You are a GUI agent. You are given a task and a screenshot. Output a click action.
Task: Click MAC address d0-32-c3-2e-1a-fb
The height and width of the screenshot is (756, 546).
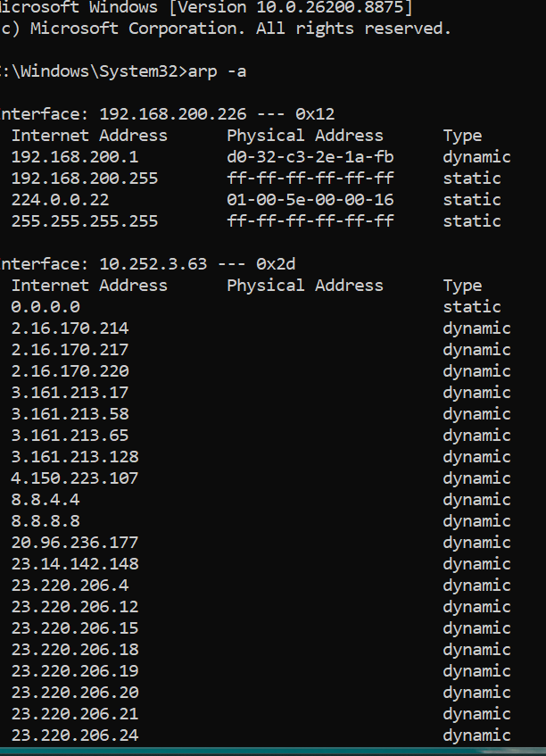click(310, 157)
